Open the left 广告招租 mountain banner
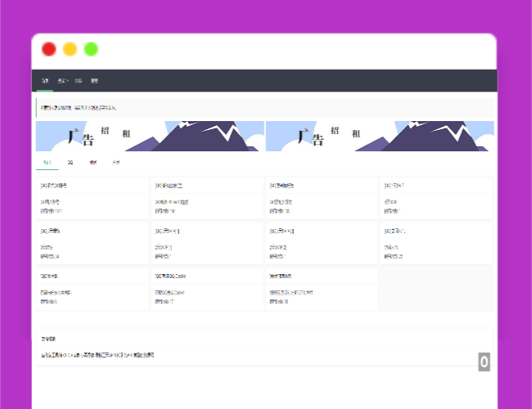532x409 pixels. (151, 137)
